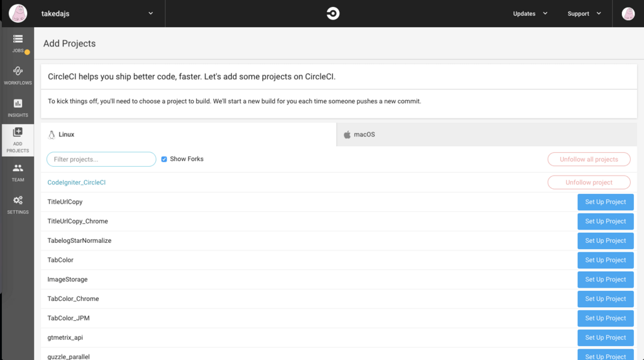Screen dimensions: 644x360
Task: Set up the TabColor project
Action: point(606,260)
